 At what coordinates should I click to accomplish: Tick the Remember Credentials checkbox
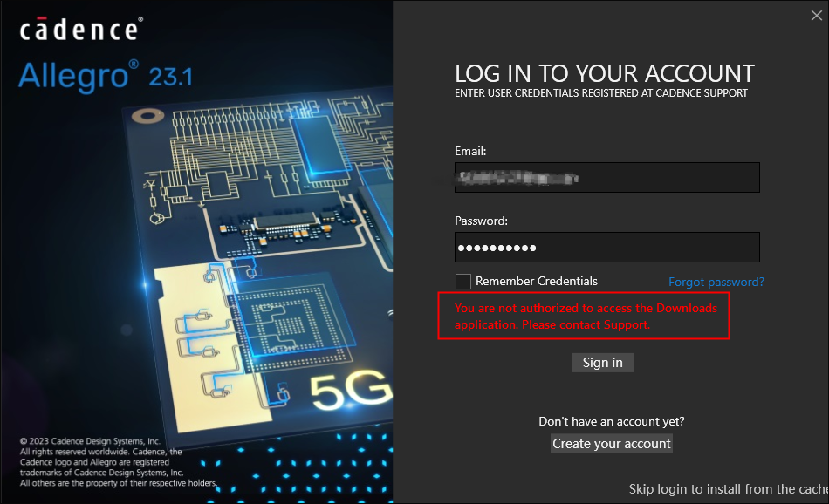pyautogui.click(x=463, y=281)
